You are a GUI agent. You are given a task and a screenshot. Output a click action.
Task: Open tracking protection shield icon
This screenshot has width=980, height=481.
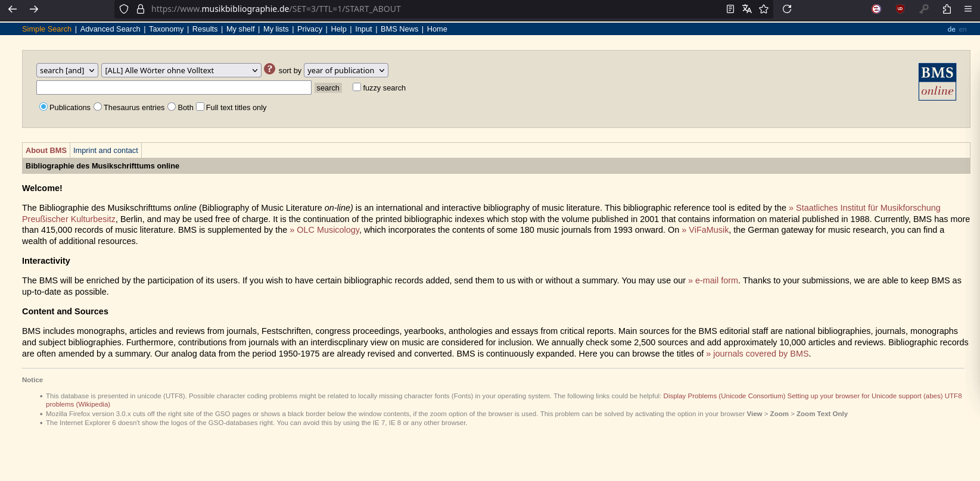click(x=124, y=9)
